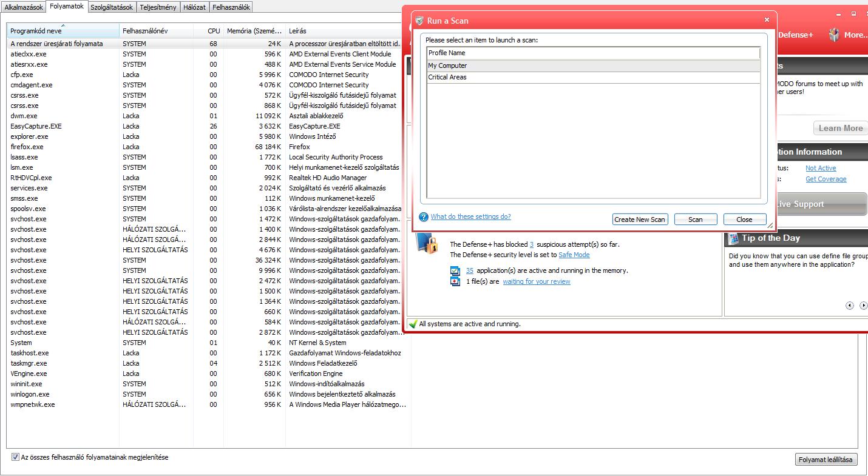Click the sort arrow above Programkód neve
Screen dimensions: 868x476
(x=63, y=25)
